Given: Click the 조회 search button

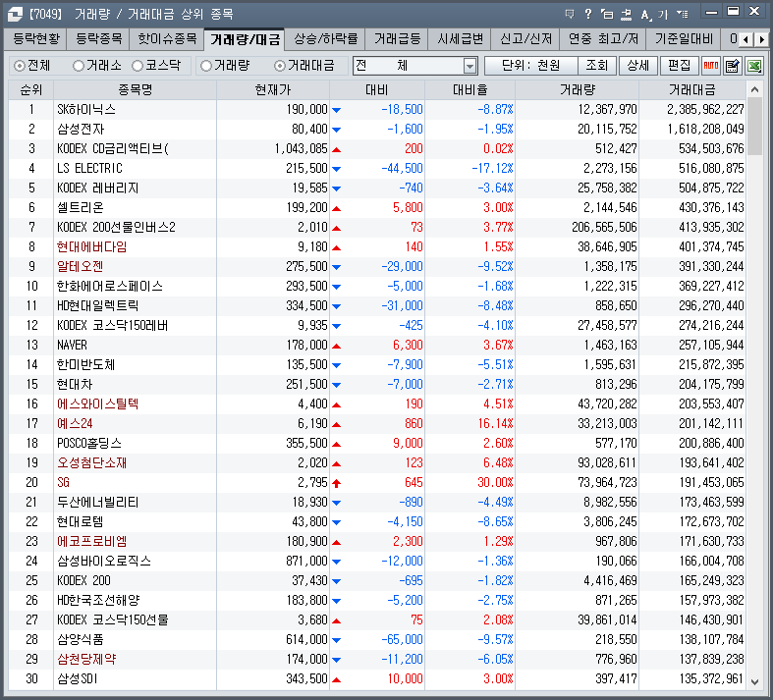Looking at the screenshot, I should point(597,66).
